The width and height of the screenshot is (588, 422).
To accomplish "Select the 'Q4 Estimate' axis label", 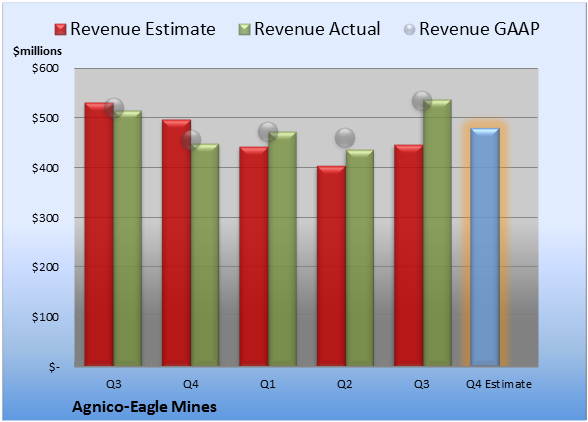I will 499,384.
